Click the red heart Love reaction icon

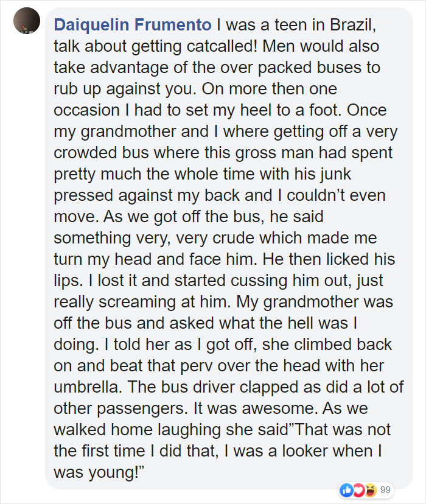click(359, 489)
